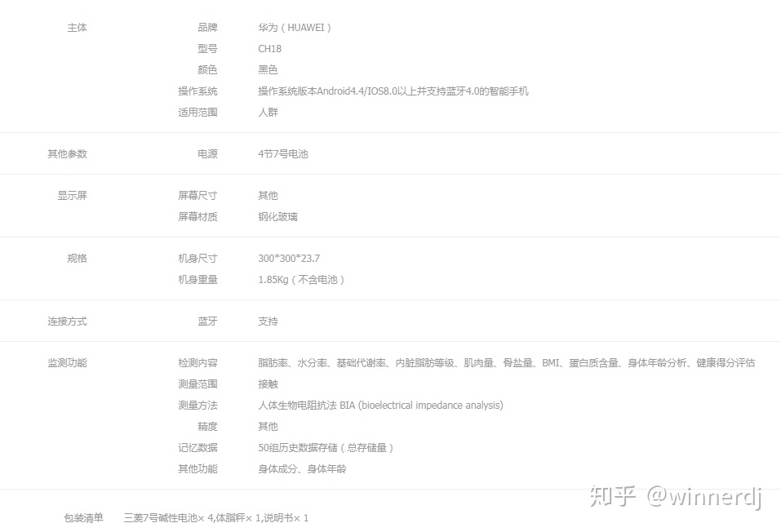
Task: Click the label 型号
Action: pos(208,49)
